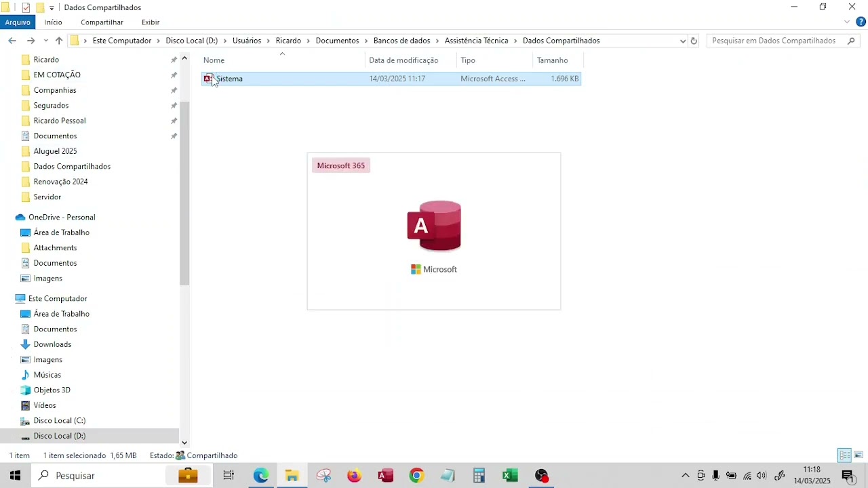Click the navigation pane scroll up arrow

(184, 58)
